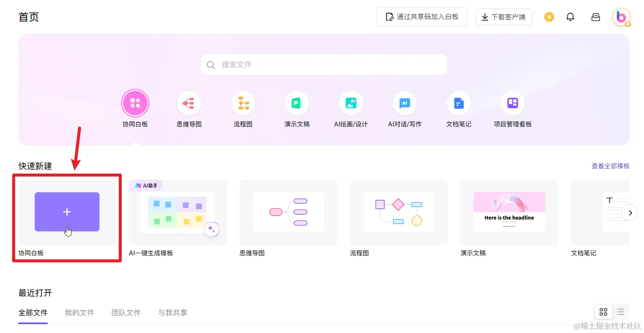Image resolution: width=644 pixels, height=333 pixels.
Task: Click the AI助手 tag on template card
Action: 146,186
